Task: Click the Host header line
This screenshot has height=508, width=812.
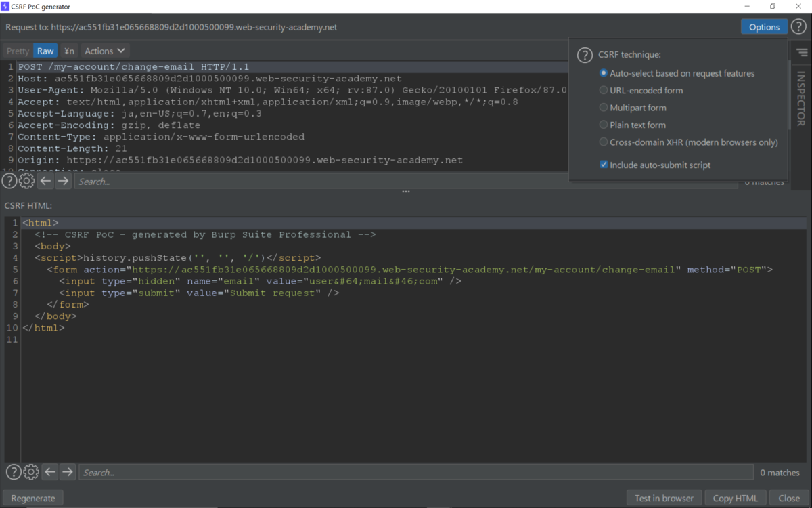Action: point(209,79)
